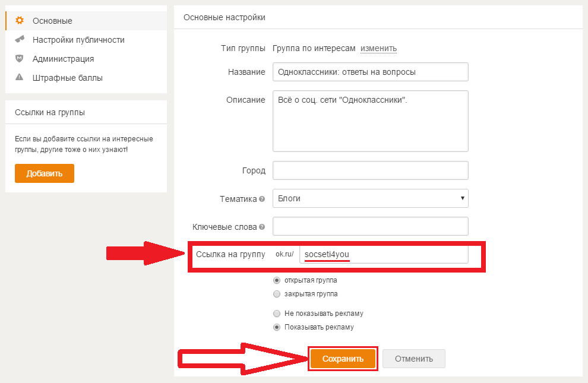Viewport: 588px width, 383px height.
Task: Click the Добавить button for group links
Action: [x=45, y=173]
